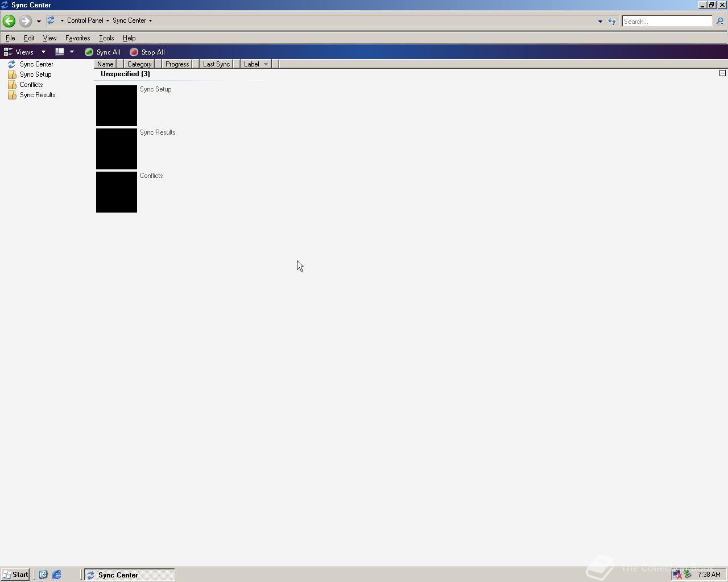The width and height of the screenshot is (728, 582).
Task: Click the Control Panel breadcrumb
Action: tap(85, 20)
